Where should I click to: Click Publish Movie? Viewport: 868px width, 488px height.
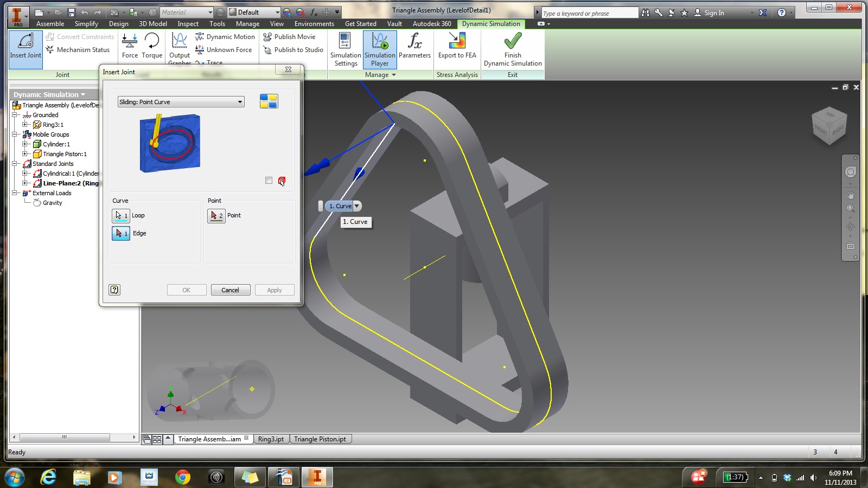[x=289, y=37]
